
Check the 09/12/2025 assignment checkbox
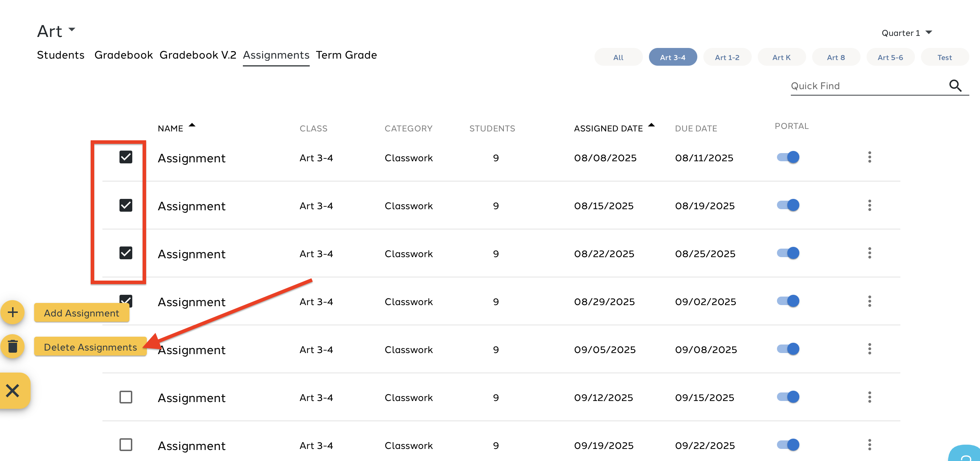coord(126,397)
